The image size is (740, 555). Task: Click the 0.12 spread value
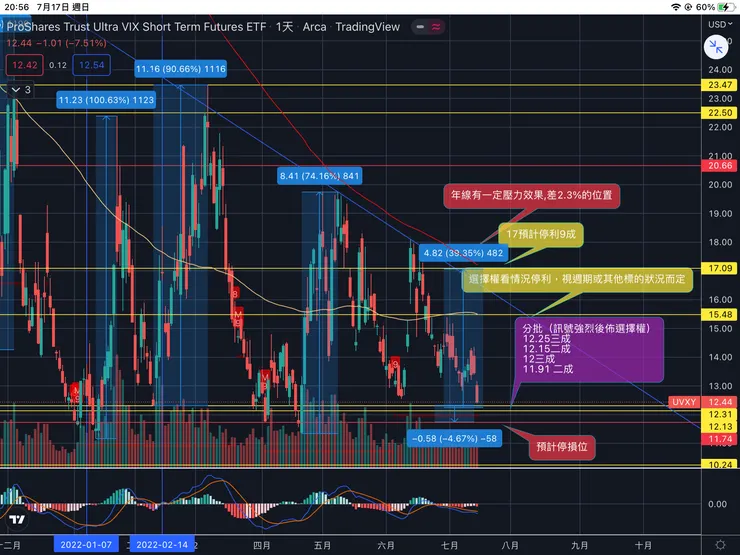click(x=58, y=65)
